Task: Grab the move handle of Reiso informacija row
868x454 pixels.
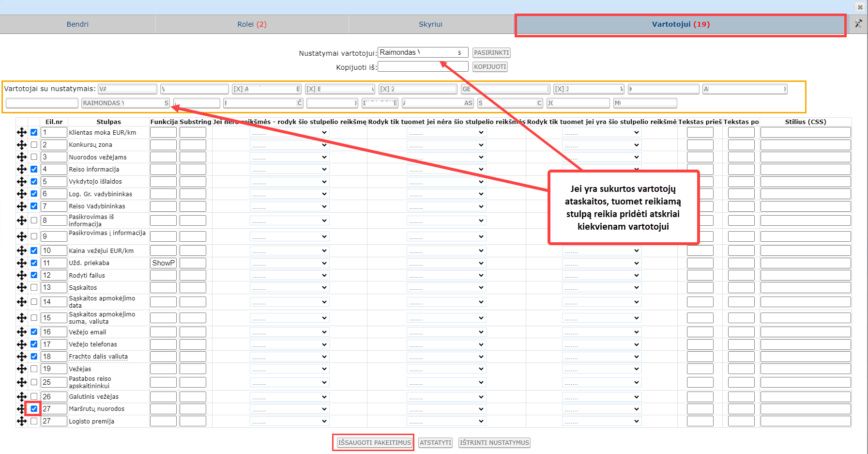Action: (x=22, y=169)
